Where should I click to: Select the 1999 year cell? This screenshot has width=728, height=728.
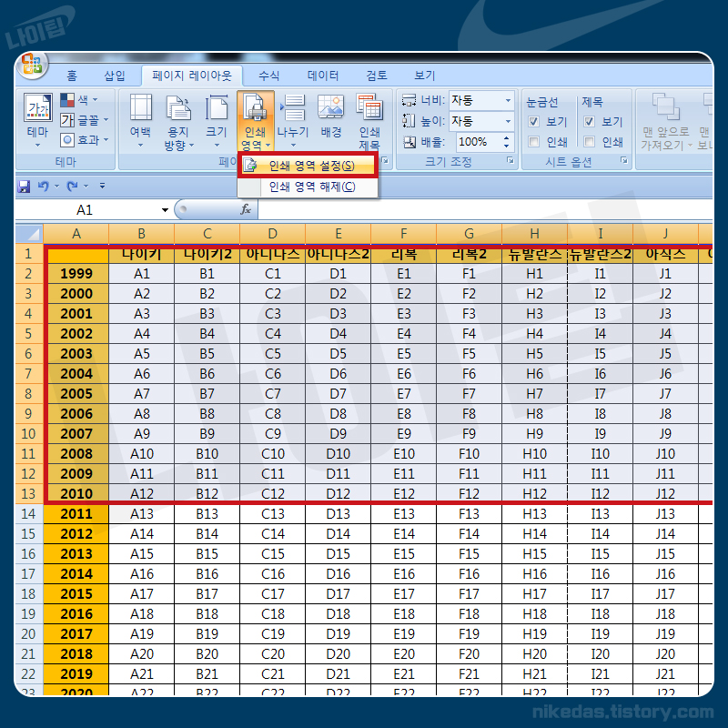(76, 274)
